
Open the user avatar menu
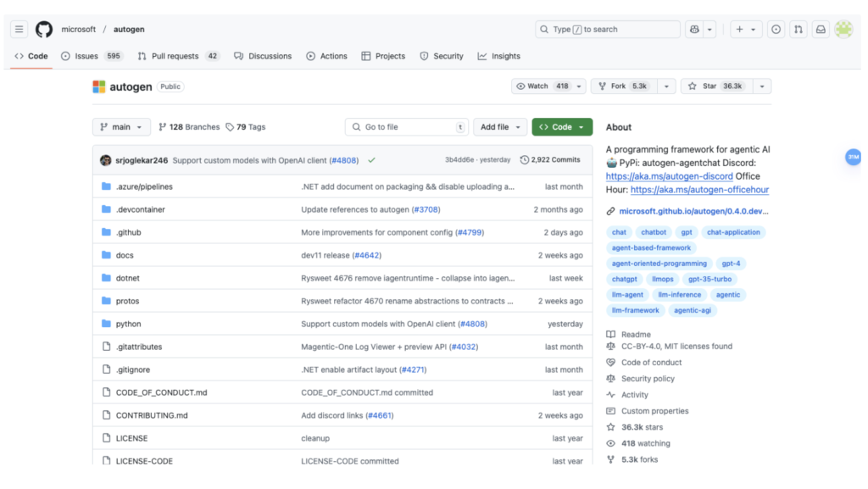coord(843,30)
